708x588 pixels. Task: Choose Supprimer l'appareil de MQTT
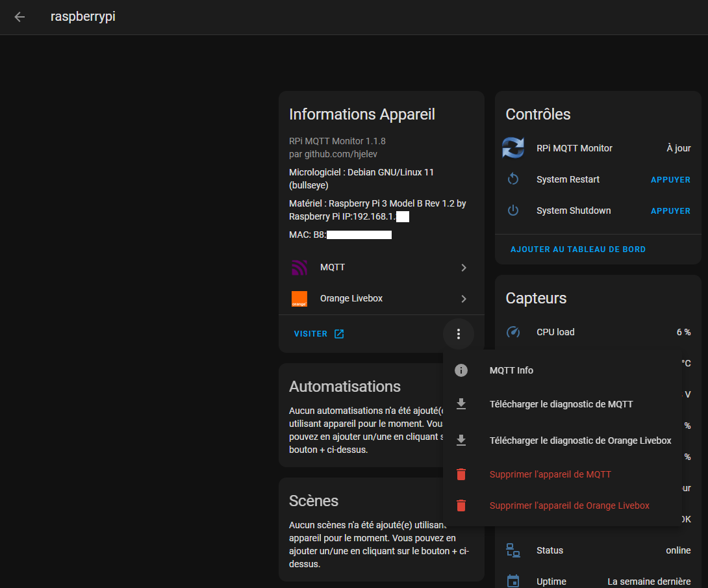coord(550,474)
